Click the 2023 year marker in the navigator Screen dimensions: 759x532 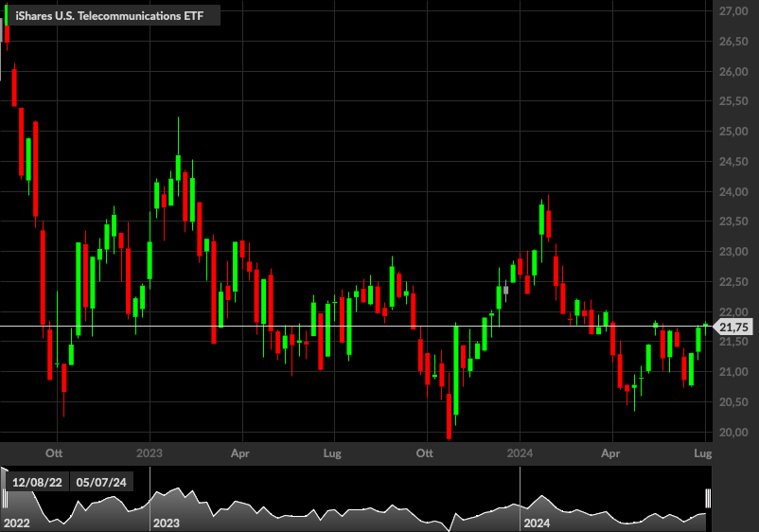click(x=166, y=523)
